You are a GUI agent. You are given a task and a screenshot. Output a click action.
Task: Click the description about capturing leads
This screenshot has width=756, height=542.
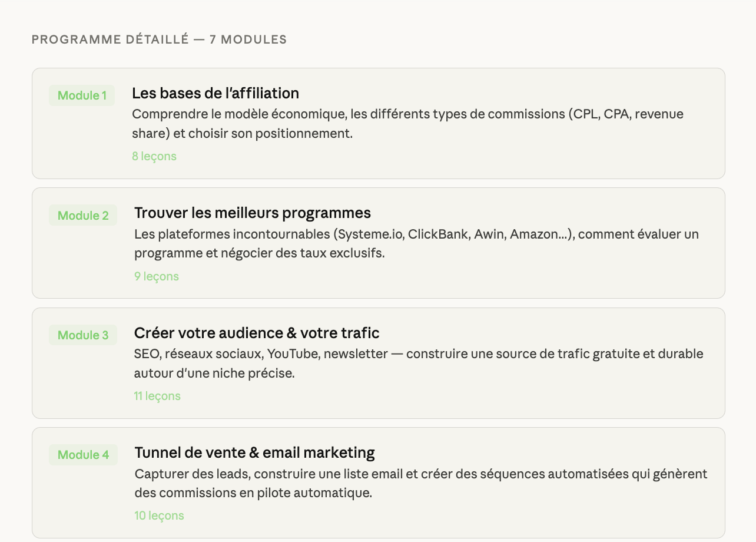(420, 483)
